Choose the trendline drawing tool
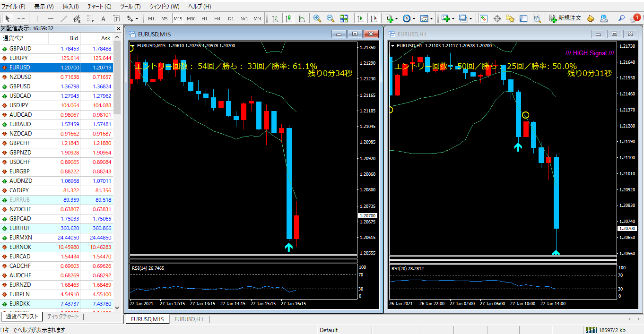644x334 pixels. click(63, 18)
